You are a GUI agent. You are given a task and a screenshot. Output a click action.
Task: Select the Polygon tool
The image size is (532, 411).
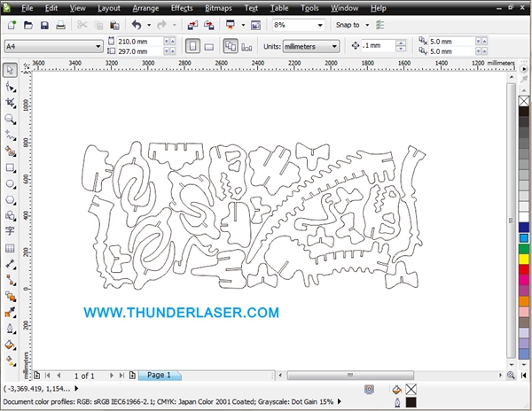click(x=10, y=200)
